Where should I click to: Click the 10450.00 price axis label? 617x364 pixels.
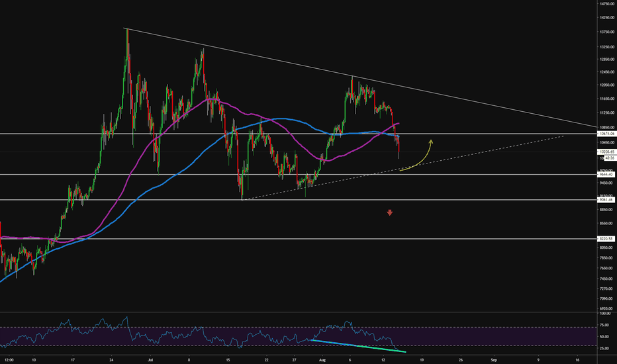[608, 143]
